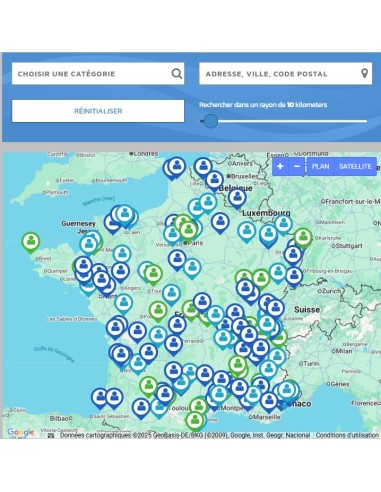This screenshot has height=492, width=381.
Task: Click the keyboard shortcuts icon beside Google logo
Action: tap(51, 435)
